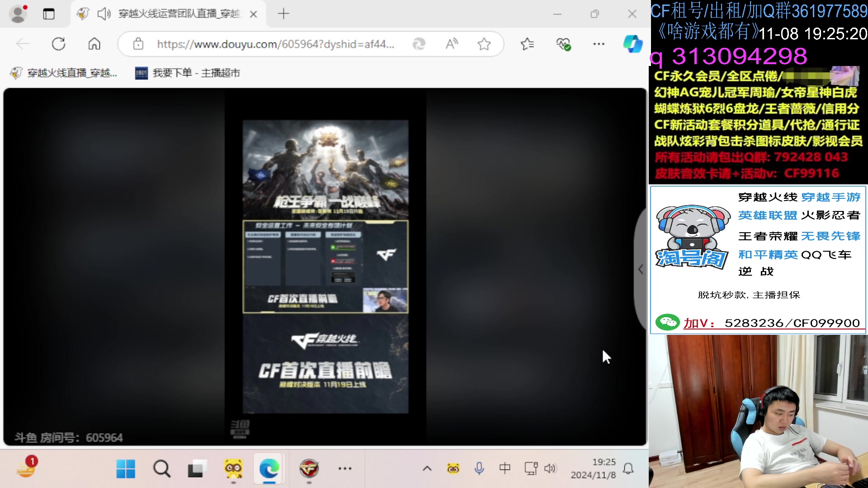This screenshot has width=868, height=488.
Task: Activate the Read aloud icon
Action: point(452,44)
